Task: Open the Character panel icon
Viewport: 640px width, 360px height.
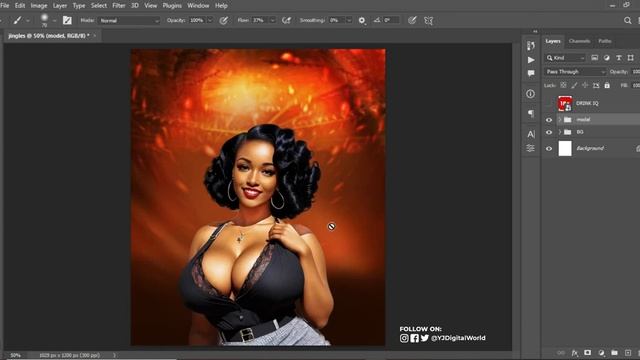Action: [531, 134]
